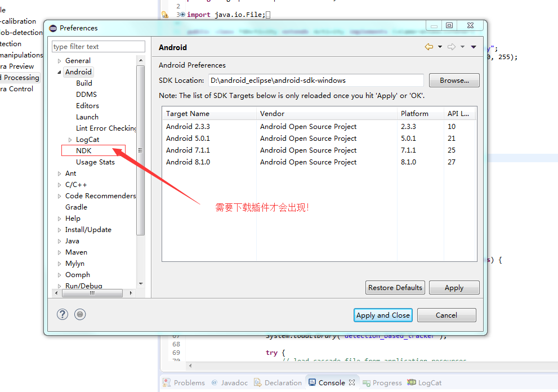This screenshot has height=392, width=558.
Task: Expand the Mylyn preferences node
Action: [x=60, y=264]
